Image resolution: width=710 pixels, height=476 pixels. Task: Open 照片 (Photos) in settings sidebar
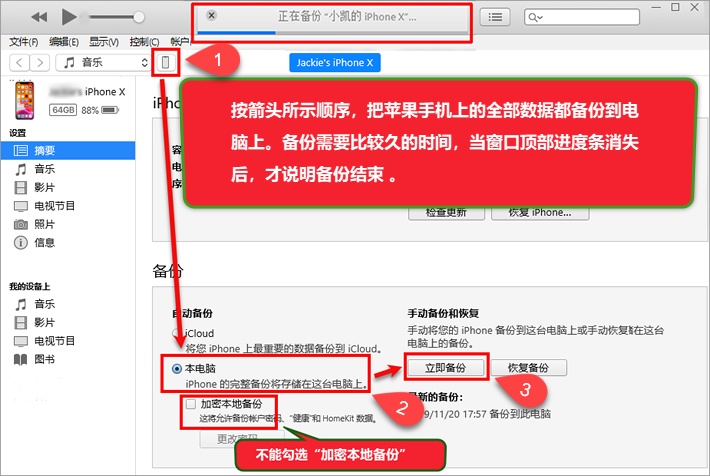(x=45, y=223)
